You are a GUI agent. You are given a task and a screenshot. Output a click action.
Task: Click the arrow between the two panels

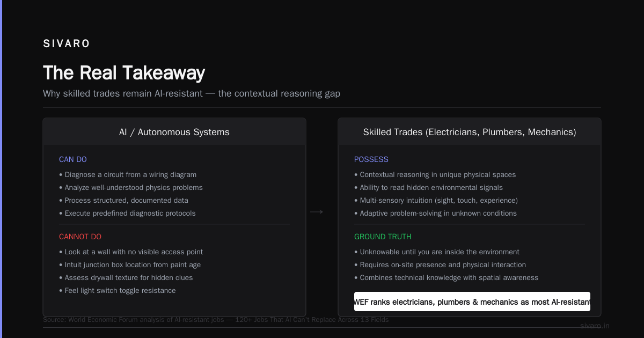pos(317,212)
